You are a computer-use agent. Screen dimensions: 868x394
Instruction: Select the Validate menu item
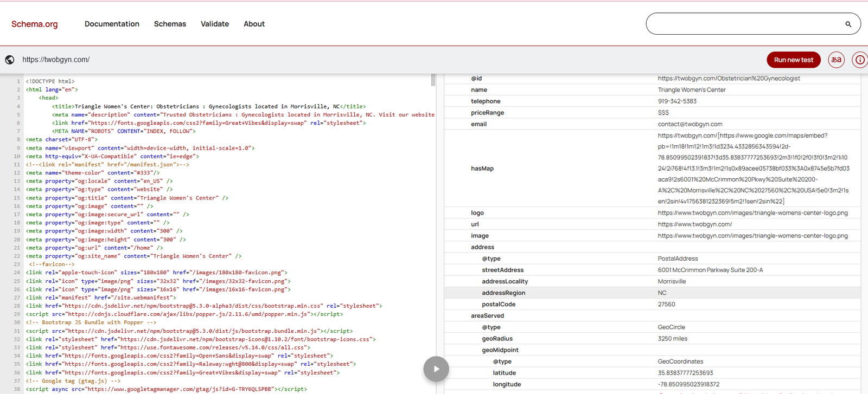[215, 24]
